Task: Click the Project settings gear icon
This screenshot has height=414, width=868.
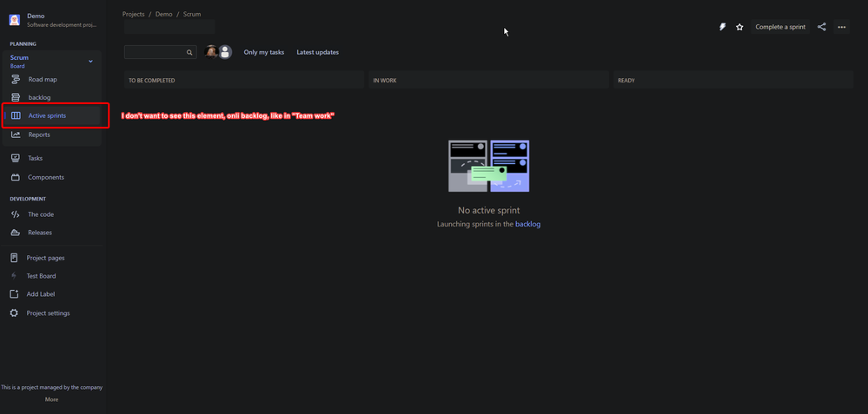Action: [15, 313]
